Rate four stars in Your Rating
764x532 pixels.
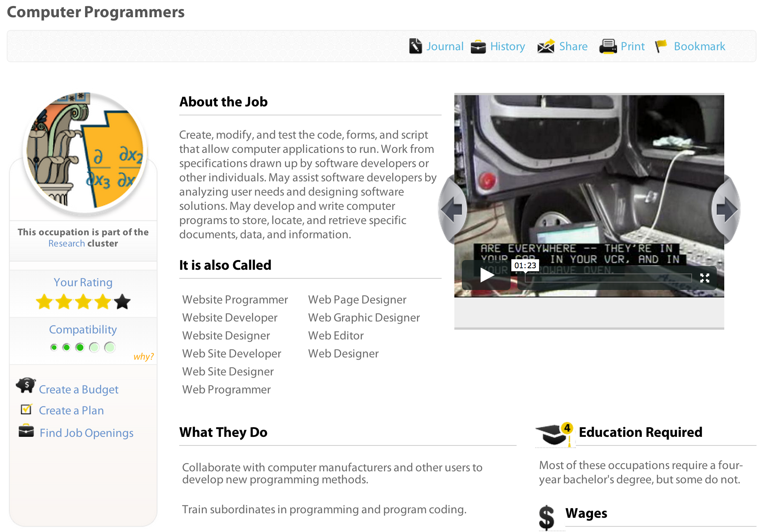(103, 302)
